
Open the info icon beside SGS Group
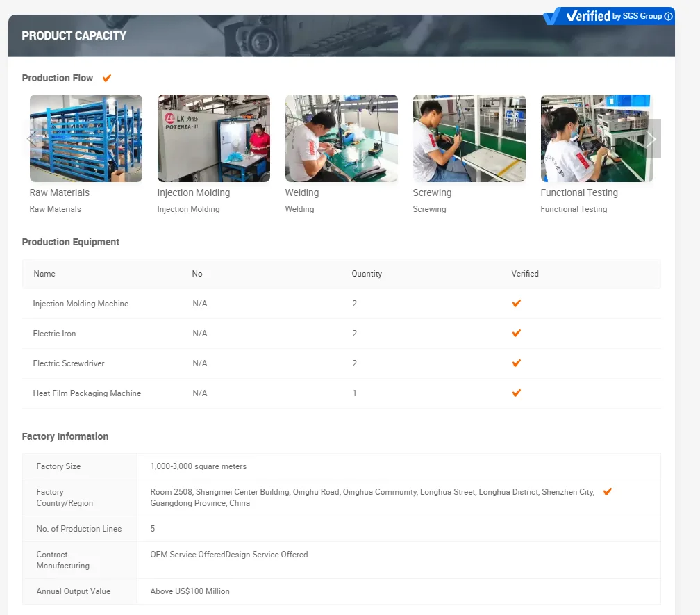(x=668, y=17)
